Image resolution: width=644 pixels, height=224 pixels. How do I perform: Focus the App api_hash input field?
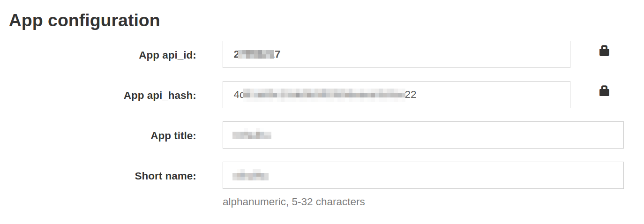pos(396,95)
